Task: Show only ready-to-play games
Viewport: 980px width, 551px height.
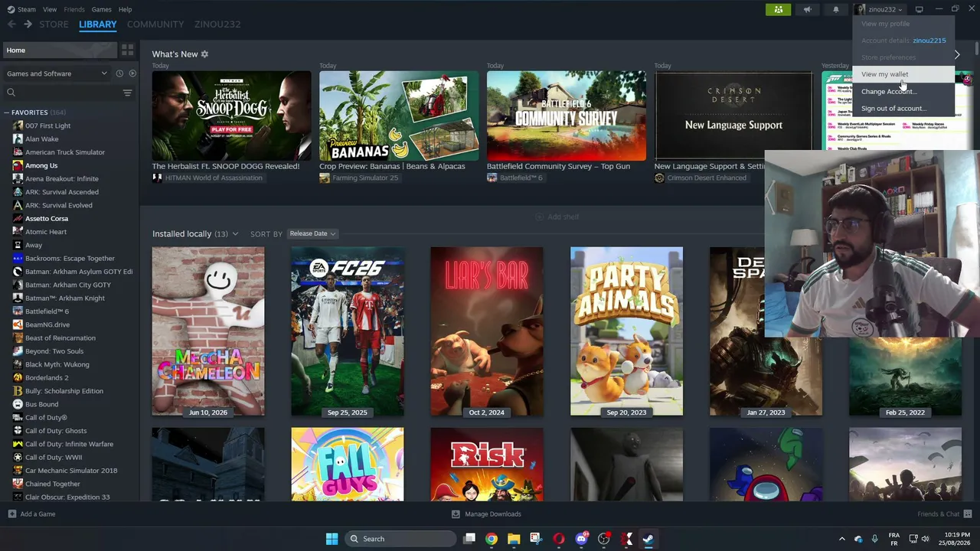Action: click(132, 73)
